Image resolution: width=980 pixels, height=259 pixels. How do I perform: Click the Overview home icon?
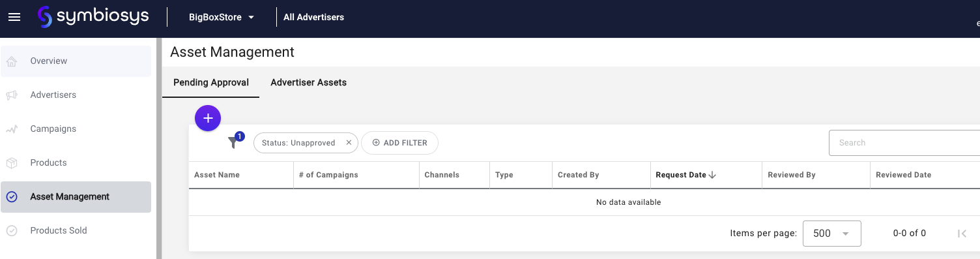[12, 61]
